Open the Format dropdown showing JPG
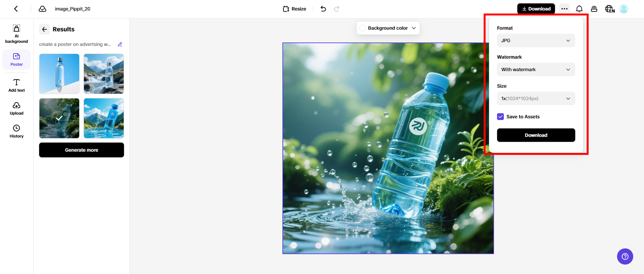 point(536,41)
